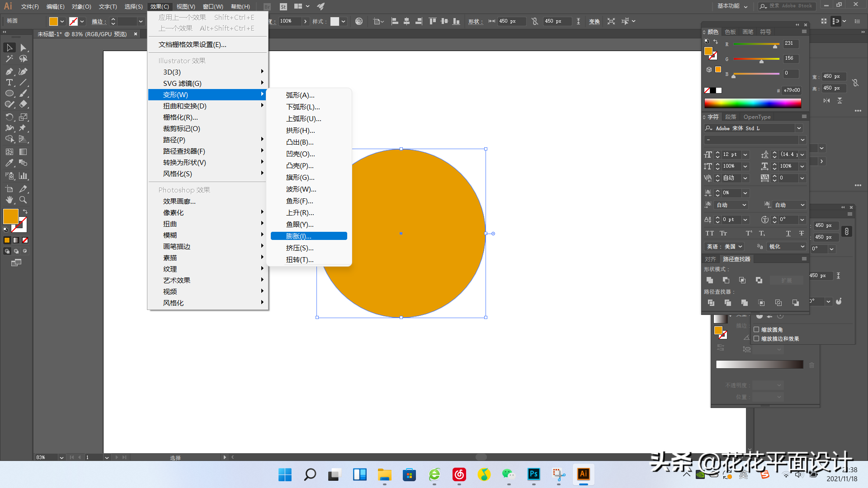Toggle constrain width and height proportions link
Image resolution: width=868 pixels, height=488 pixels.
point(535,21)
